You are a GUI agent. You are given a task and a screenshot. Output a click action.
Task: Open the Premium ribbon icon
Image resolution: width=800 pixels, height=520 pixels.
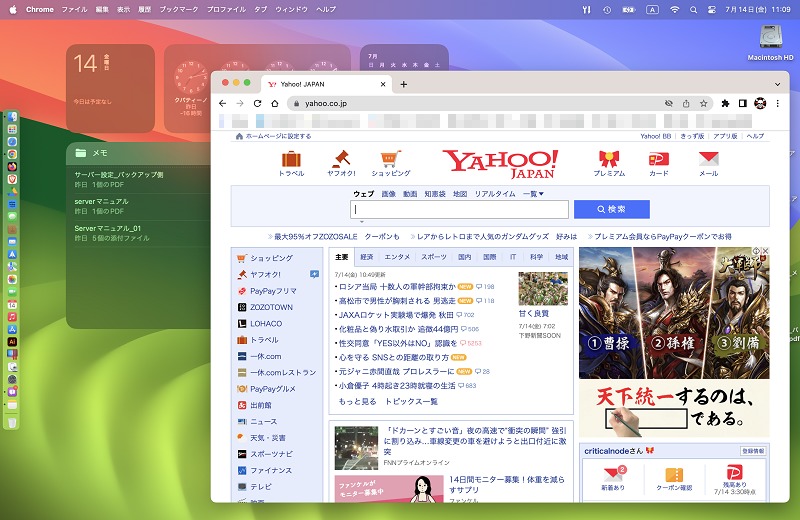tap(609, 159)
